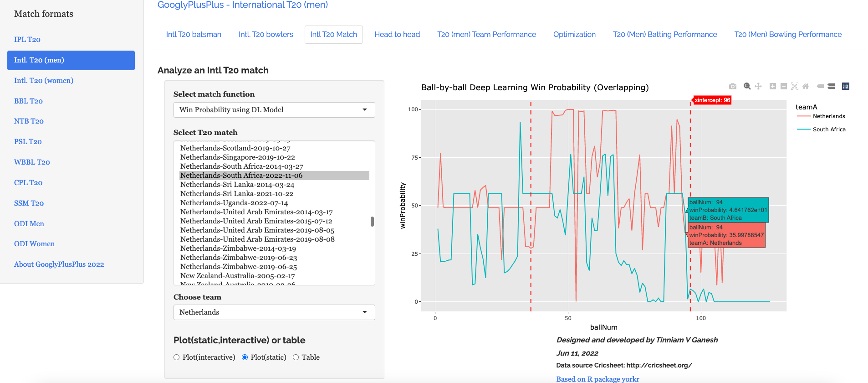Reset axes with the home icon
The height and width of the screenshot is (383, 868).
(806, 86)
